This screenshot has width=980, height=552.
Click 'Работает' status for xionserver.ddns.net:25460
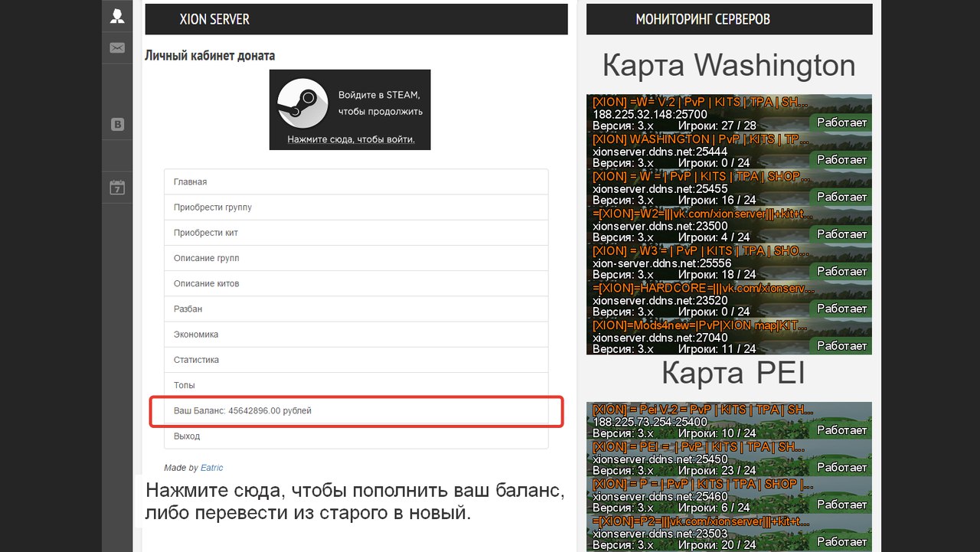[x=841, y=505]
